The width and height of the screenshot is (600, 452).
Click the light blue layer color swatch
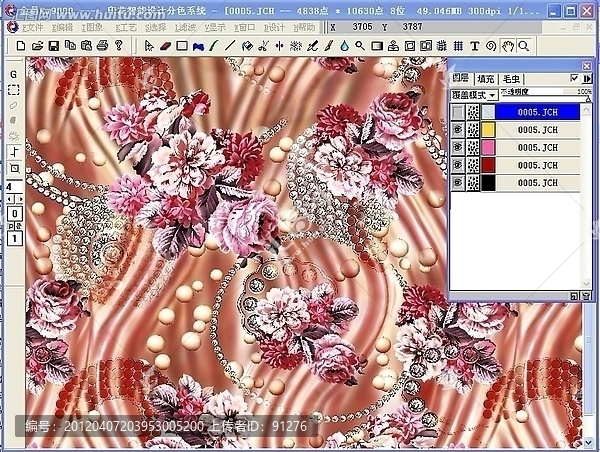pyautogui.click(x=488, y=112)
